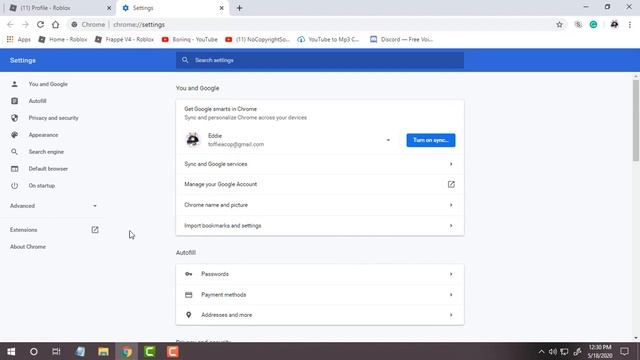Open the notification center icon

tap(624, 351)
